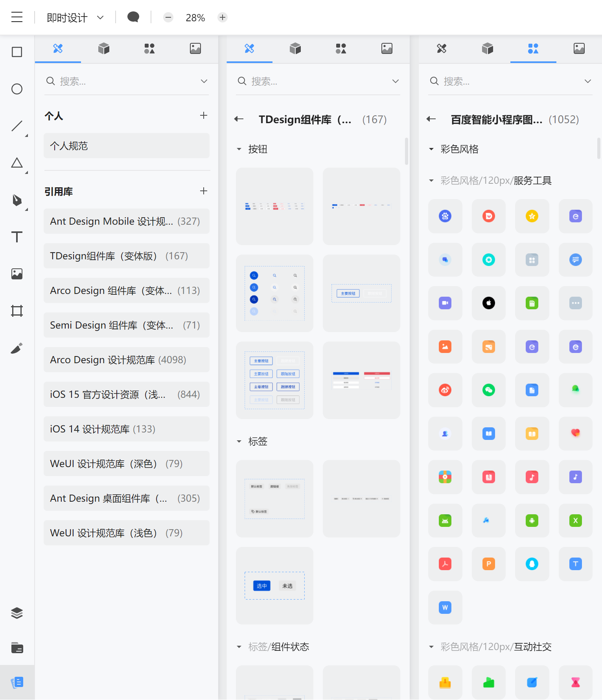The image size is (602, 700).
Task: Open WeUI 设计规范库（深色）library
Action: (x=127, y=464)
